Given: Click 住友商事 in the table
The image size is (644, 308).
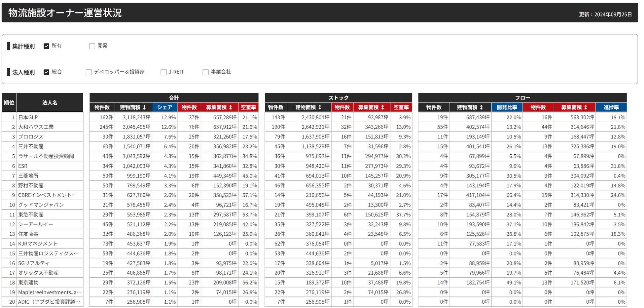Looking at the screenshot, I should click(28, 234).
